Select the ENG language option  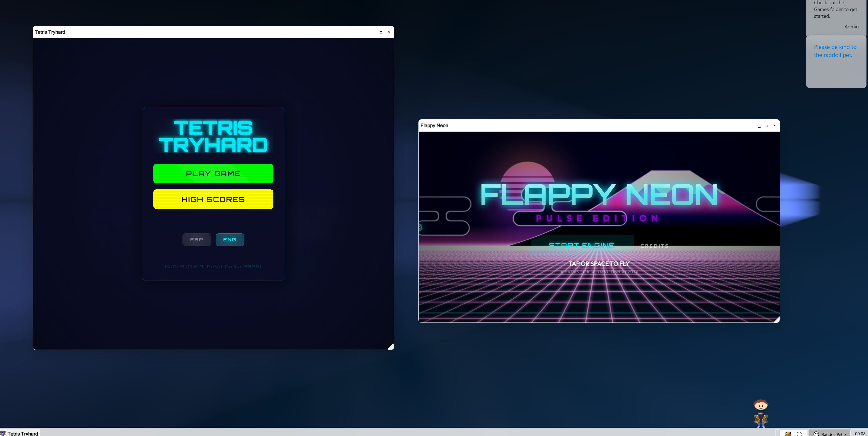point(229,239)
